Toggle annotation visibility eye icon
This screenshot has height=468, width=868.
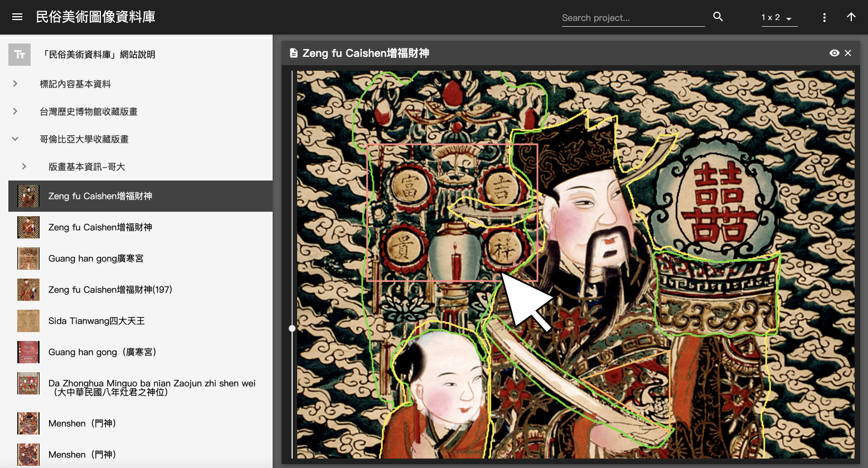point(835,53)
